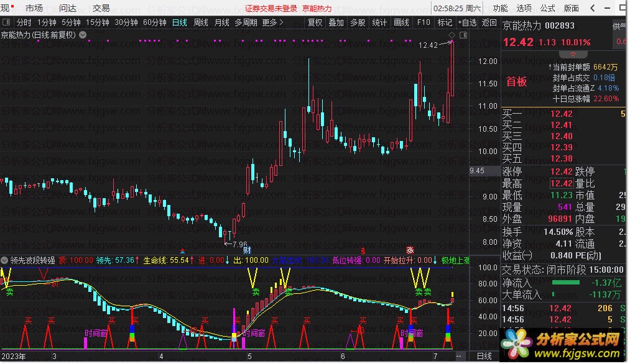
Task: Expand the 更多 period options
Action: click(x=273, y=22)
